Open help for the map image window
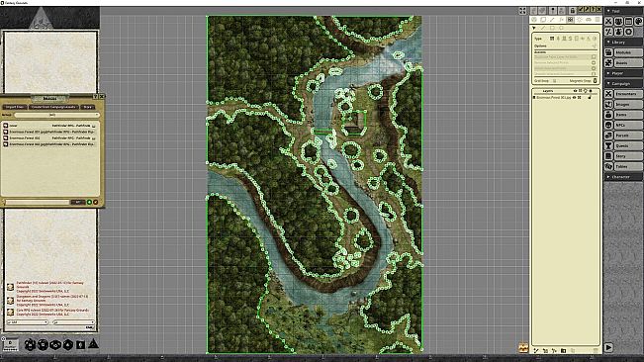The height and width of the screenshot is (362, 644). 593,10
